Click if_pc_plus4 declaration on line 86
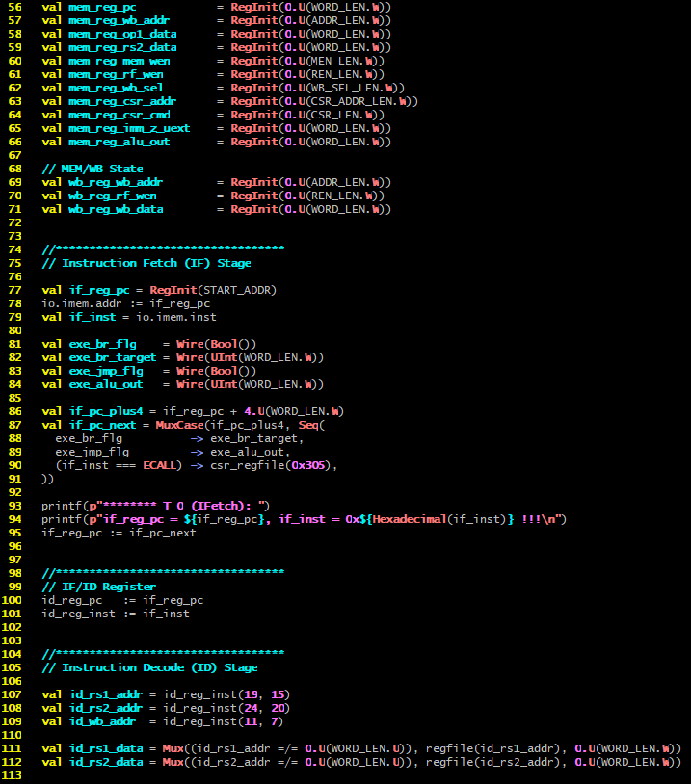 [106, 412]
